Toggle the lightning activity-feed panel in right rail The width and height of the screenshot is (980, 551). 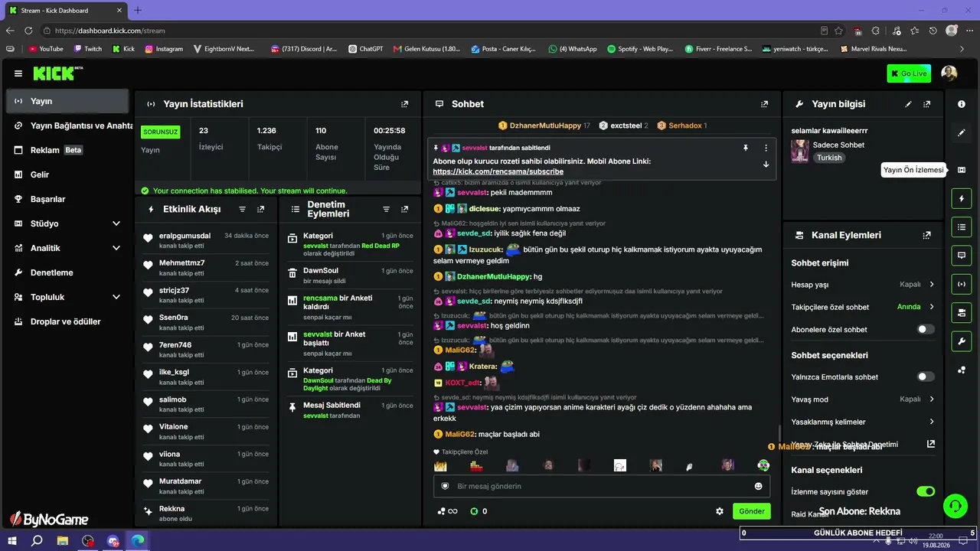pos(962,199)
